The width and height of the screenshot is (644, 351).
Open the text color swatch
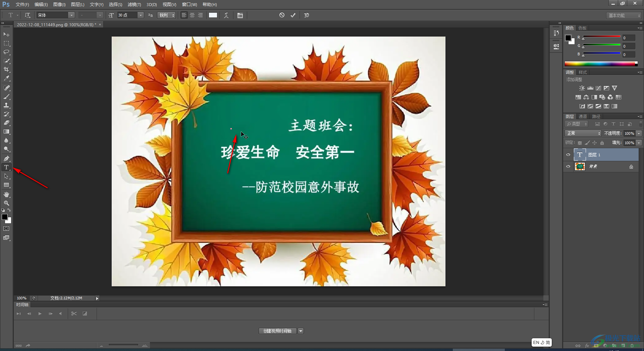(x=213, y=15)
